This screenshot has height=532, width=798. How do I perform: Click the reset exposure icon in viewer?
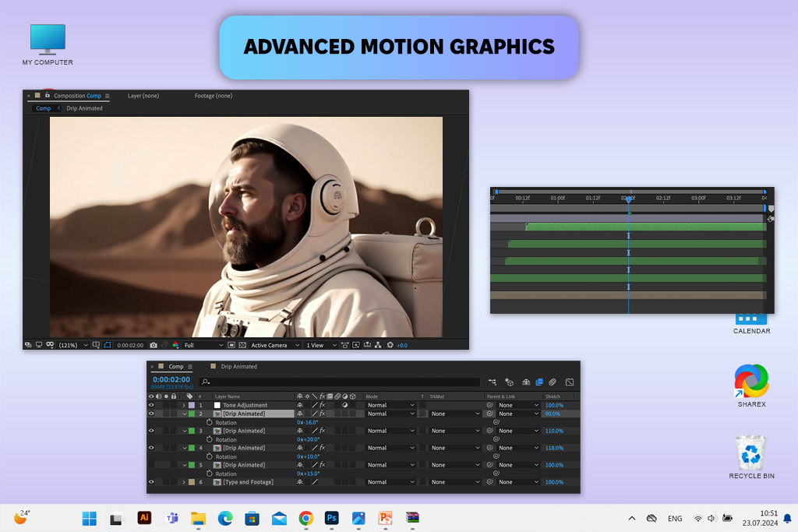(390, 345)
